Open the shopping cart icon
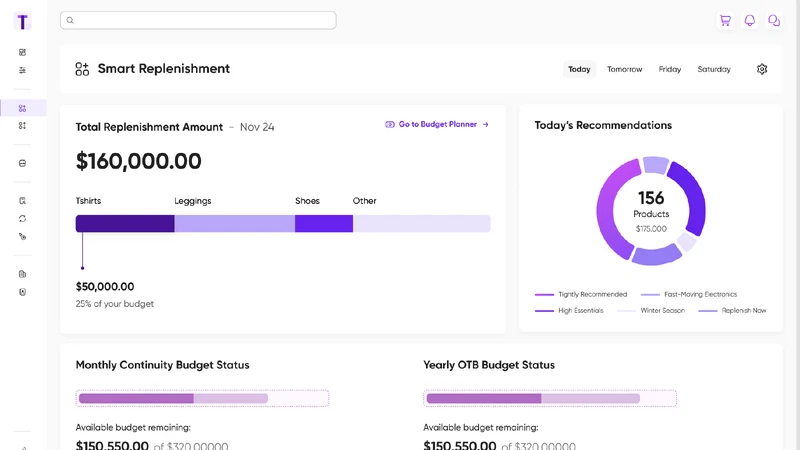Screen dimensions: 800x450 pos(725,20)
